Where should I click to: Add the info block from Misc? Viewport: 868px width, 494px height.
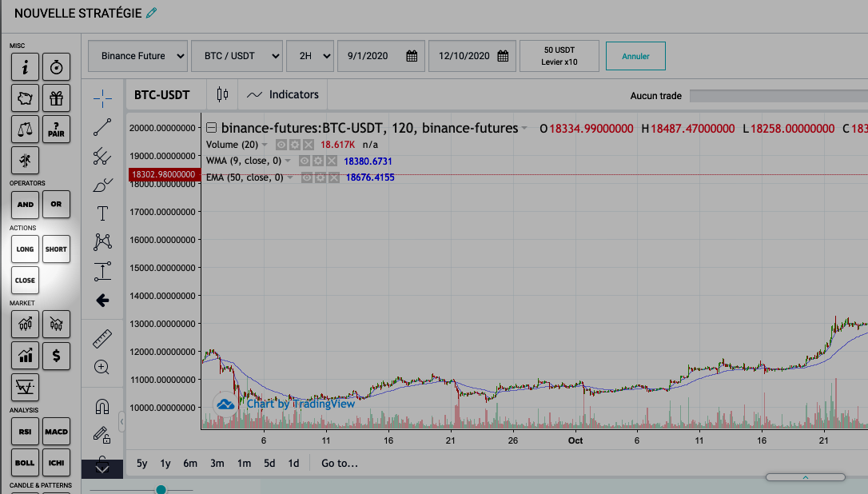[x=25, y=68]
